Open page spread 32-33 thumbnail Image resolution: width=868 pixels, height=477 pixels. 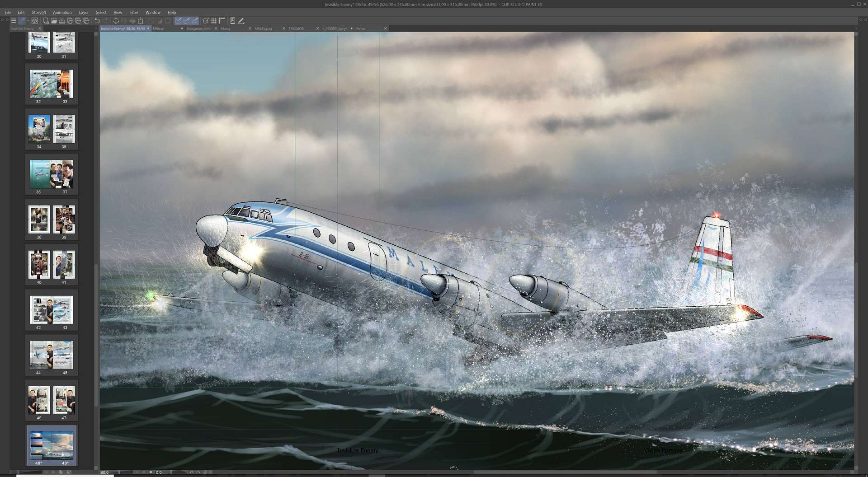point(52,84)
